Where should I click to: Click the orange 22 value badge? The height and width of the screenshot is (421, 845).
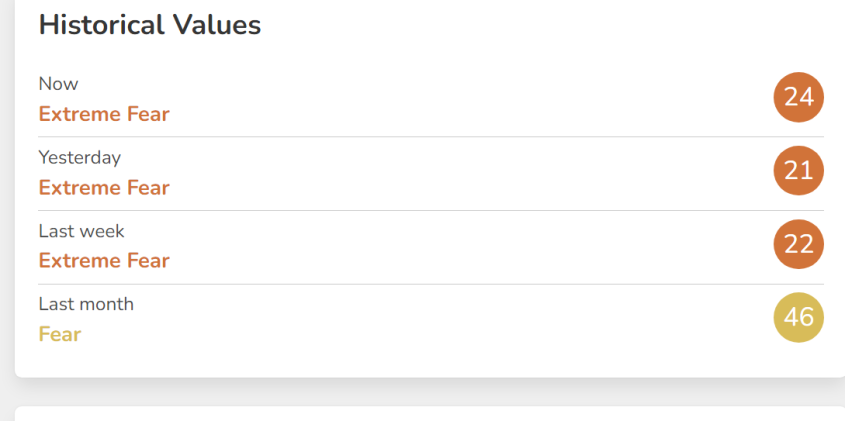coord(799,244)
